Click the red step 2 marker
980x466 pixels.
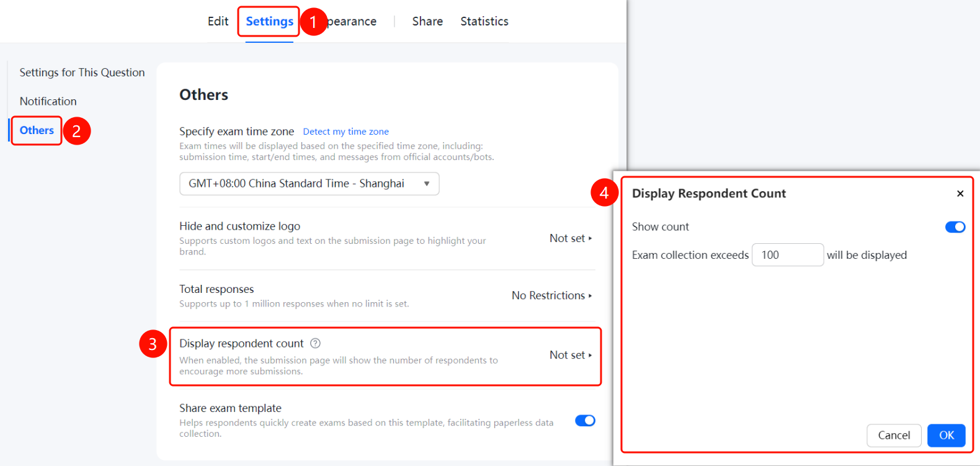coord(77,131)
